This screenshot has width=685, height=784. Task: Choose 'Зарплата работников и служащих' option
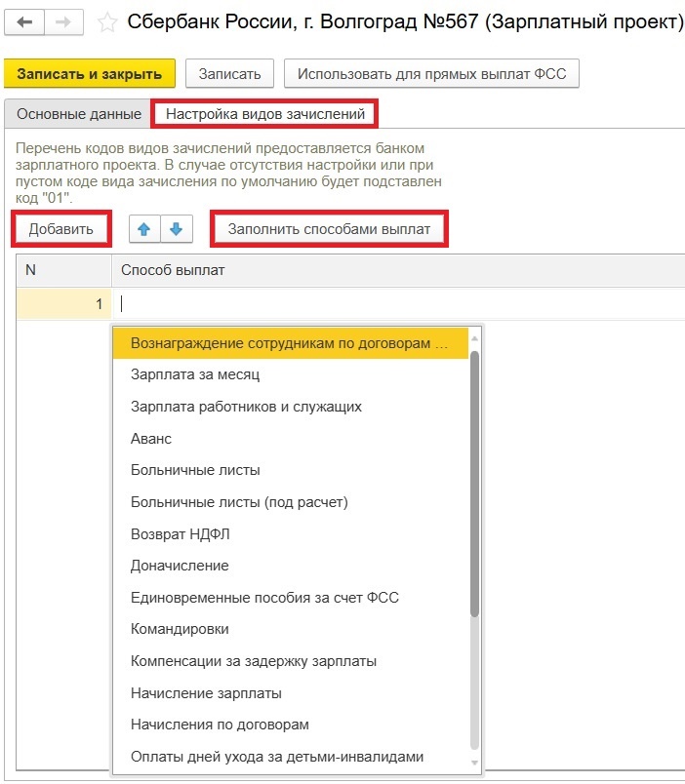click(290, 407)
